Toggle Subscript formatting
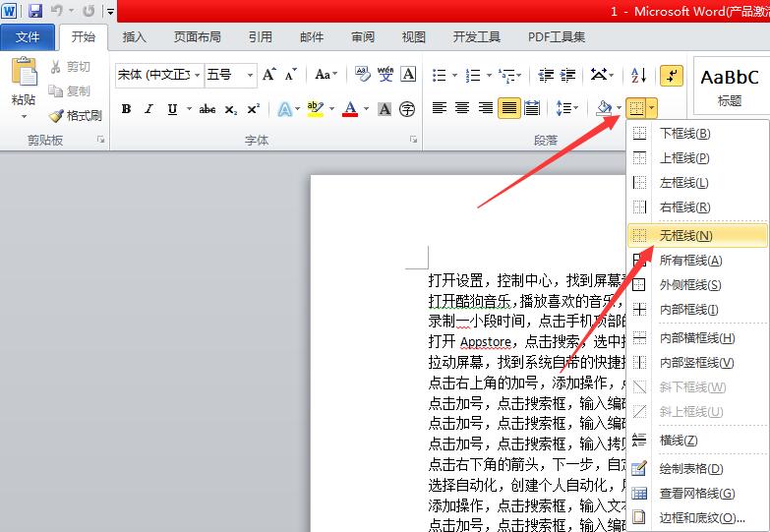 pyautogui.click(x=231, y=109)
